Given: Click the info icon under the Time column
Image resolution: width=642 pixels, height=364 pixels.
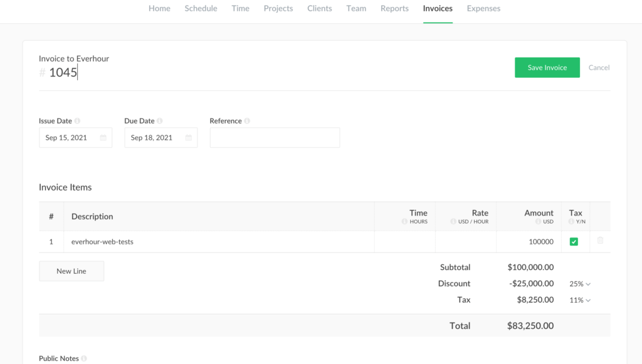Looking at the screenshot, I should (x=405, y=222).
